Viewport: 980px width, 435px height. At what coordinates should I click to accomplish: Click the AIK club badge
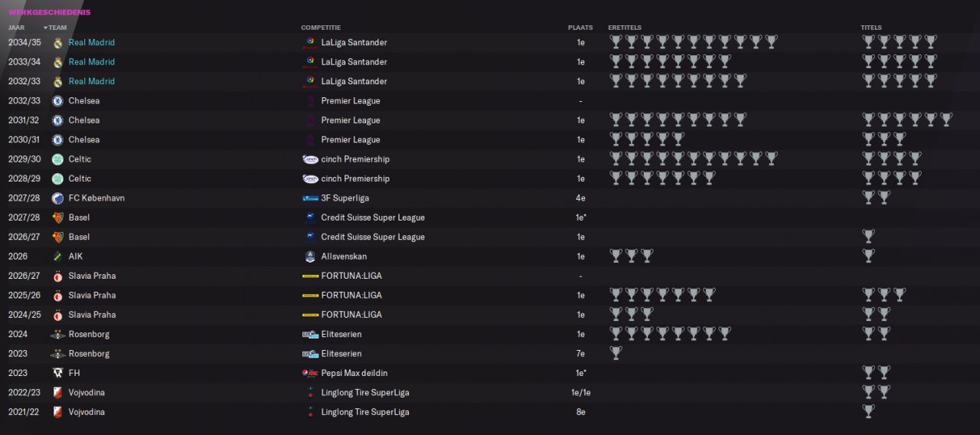tap(57, 257)
